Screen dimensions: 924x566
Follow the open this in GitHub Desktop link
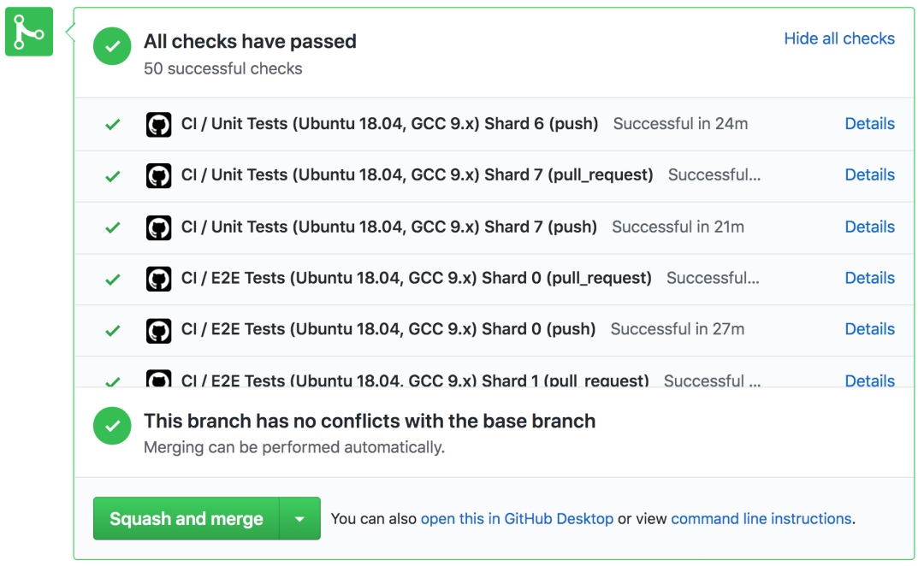tap(517, 518)
